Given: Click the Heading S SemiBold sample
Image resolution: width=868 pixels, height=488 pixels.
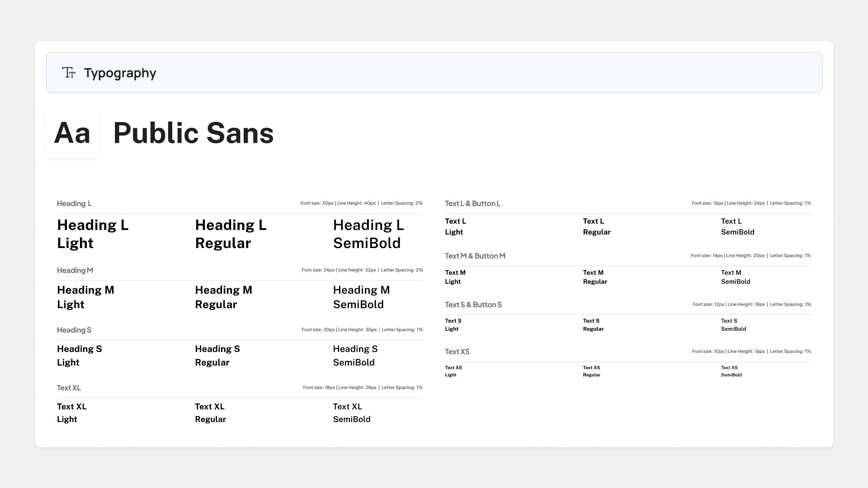Looking at the screenshot, I should click(x=355, y=356).
